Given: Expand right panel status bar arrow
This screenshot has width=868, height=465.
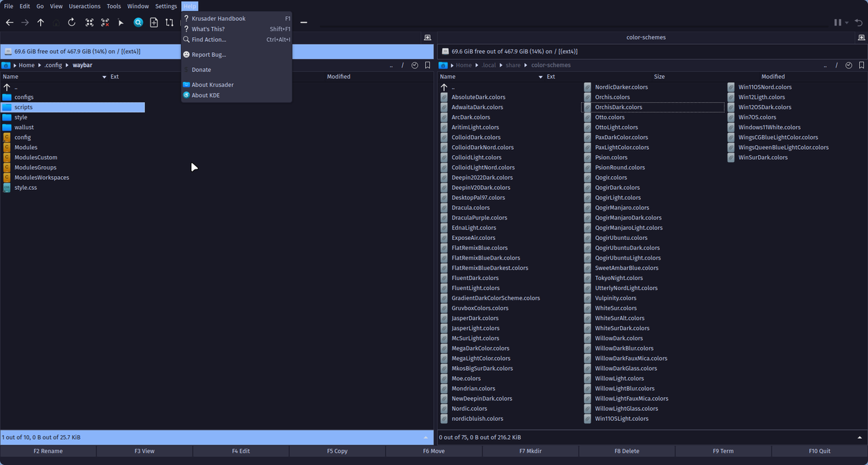Looking at the screenshot, I should (x=860, y=437).
